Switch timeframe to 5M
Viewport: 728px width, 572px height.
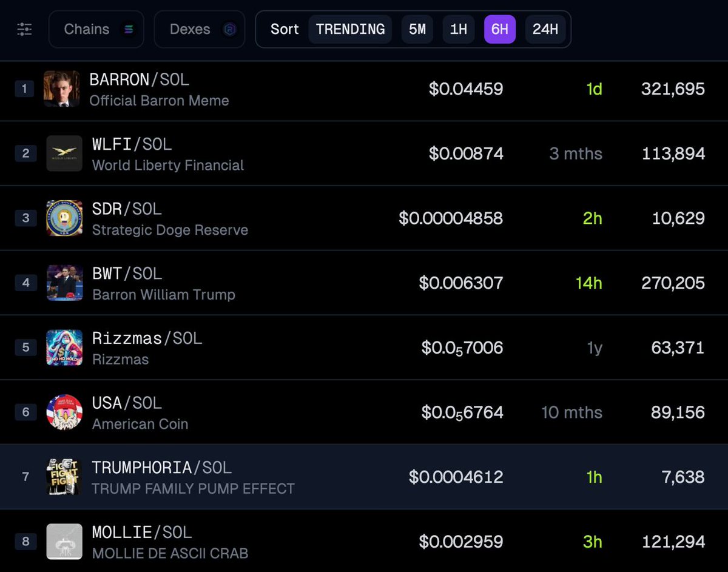[x=417, y=29]
